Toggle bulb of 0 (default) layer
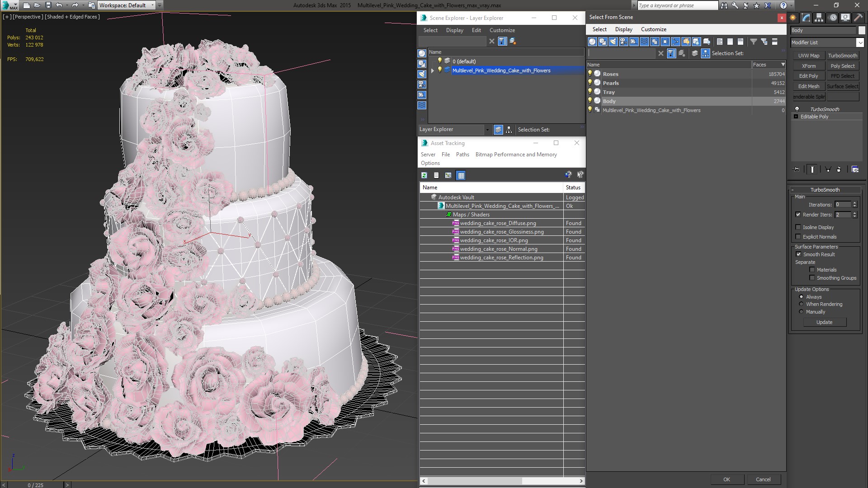 (x=439, y=61)
